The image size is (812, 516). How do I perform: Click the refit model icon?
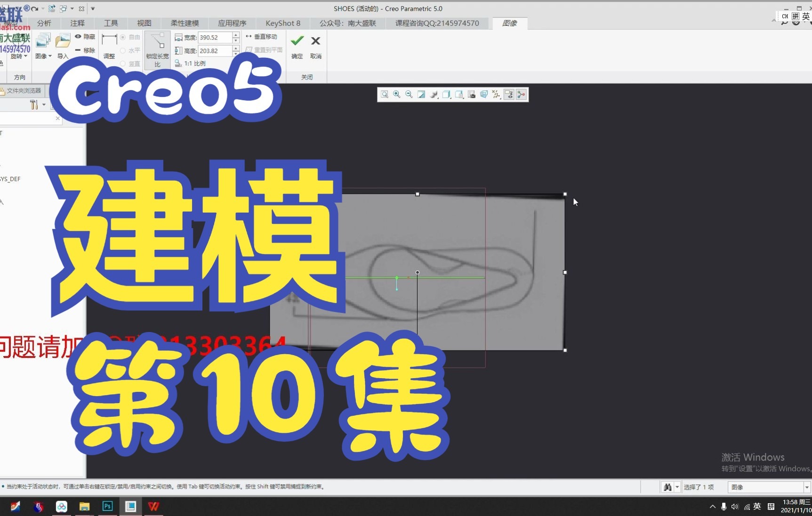click(421, 94)
